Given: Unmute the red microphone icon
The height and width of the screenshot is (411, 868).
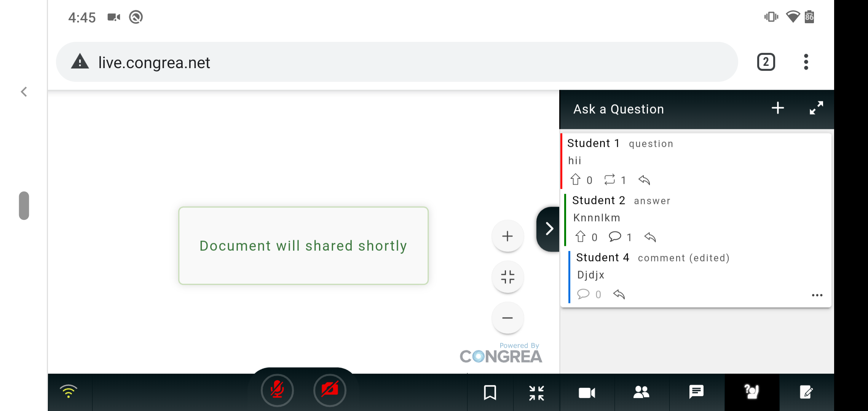Looking at the screenshot, I should pos(277,390).
